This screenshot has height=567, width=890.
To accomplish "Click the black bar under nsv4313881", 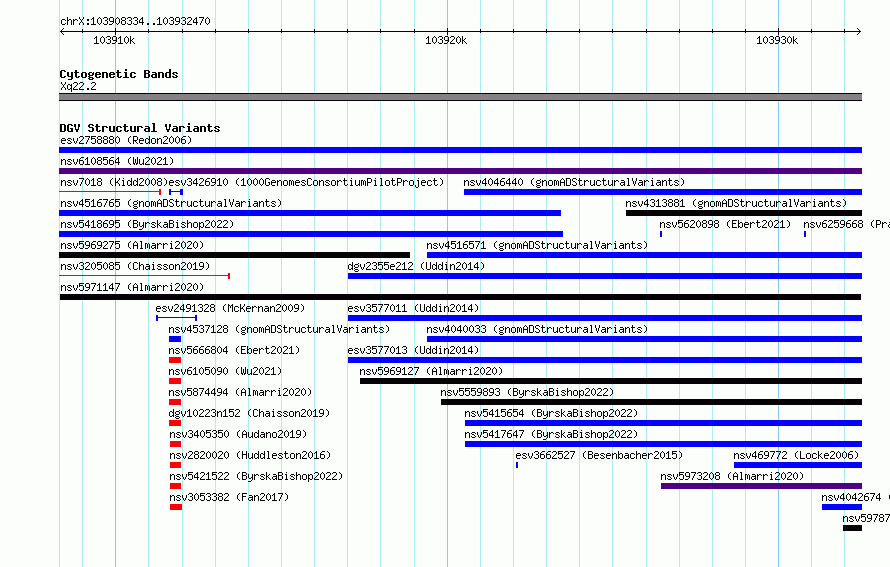I will click(744, 213).
